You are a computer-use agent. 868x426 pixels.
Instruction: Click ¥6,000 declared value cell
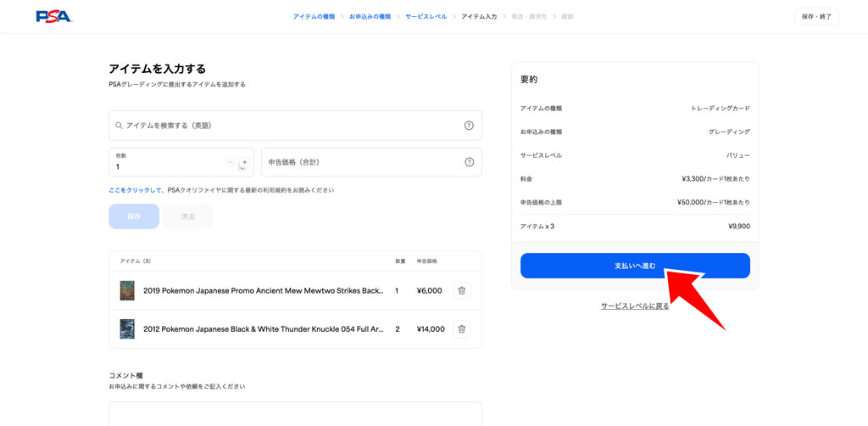[430, 290]
